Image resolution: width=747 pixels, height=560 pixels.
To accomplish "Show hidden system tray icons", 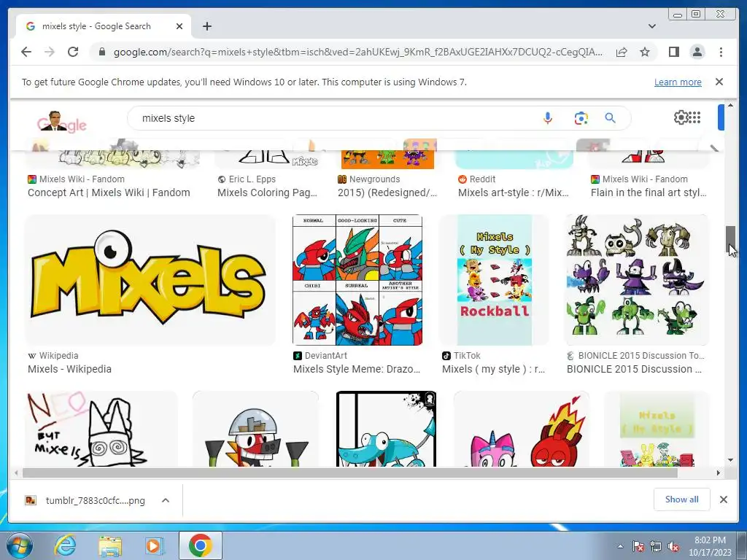I will (x=620, y=546).
